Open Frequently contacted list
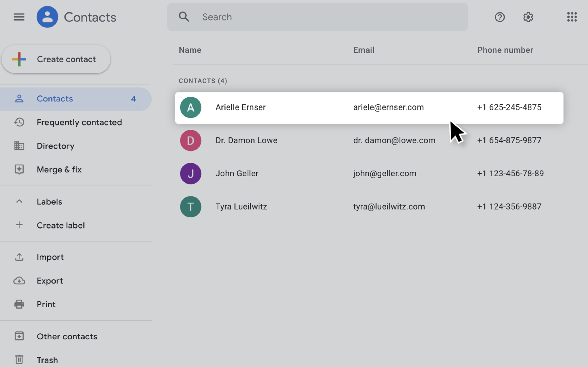Viewport: 588px width, 367px height. (x=79, y=122)
